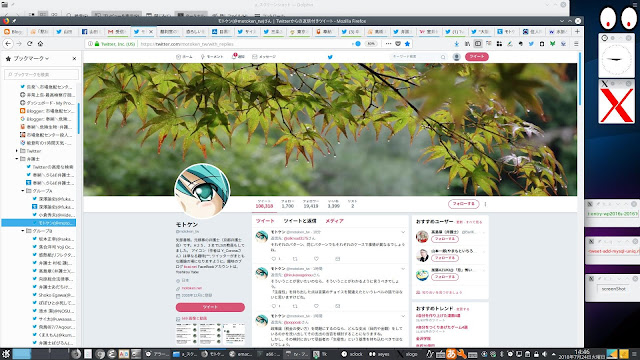640x360 pixels.
Task: Open the Firefox hamburger menu
Action: click(x=576, y=44)
